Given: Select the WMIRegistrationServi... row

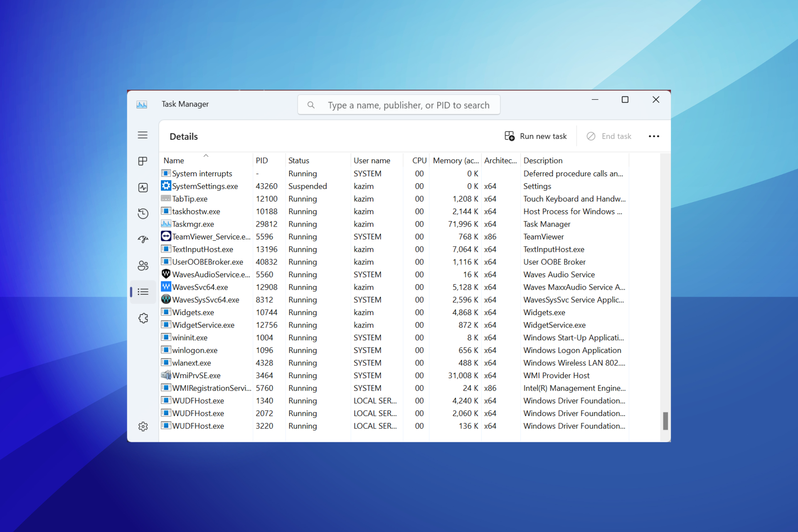Looking at the screenshot, I should (394, 388).
